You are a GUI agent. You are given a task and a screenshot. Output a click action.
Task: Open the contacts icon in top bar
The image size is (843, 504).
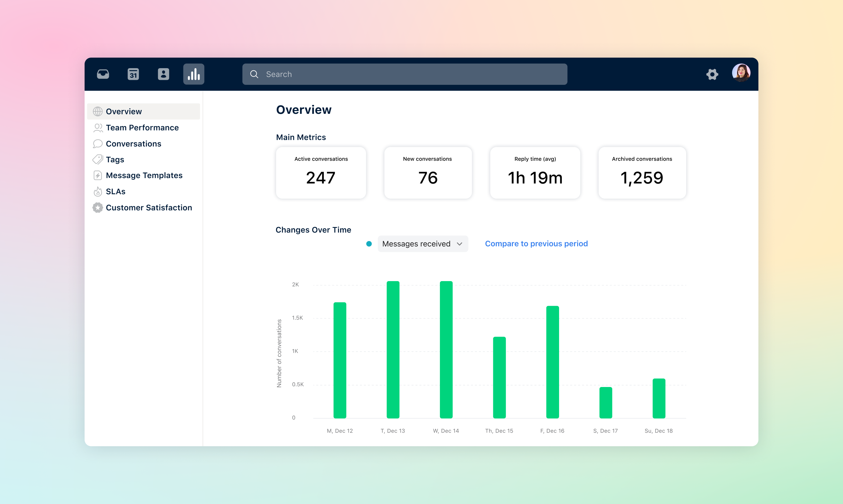pos(163,74)
